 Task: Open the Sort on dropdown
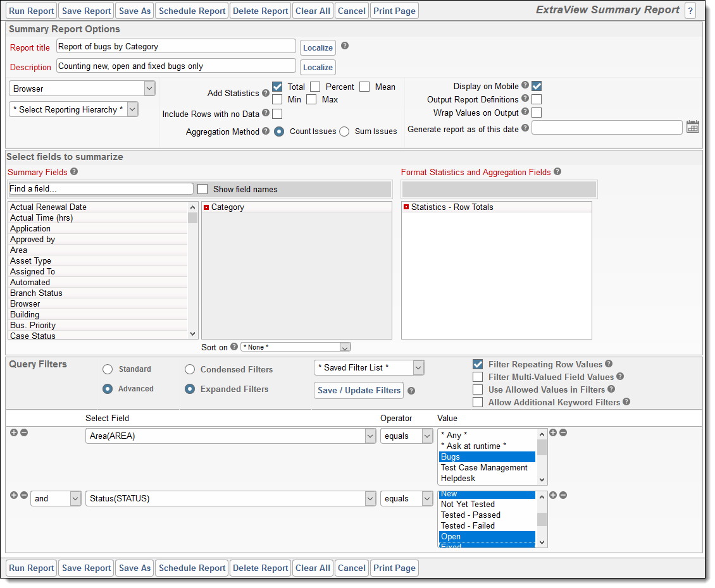[x=295, y=347]
